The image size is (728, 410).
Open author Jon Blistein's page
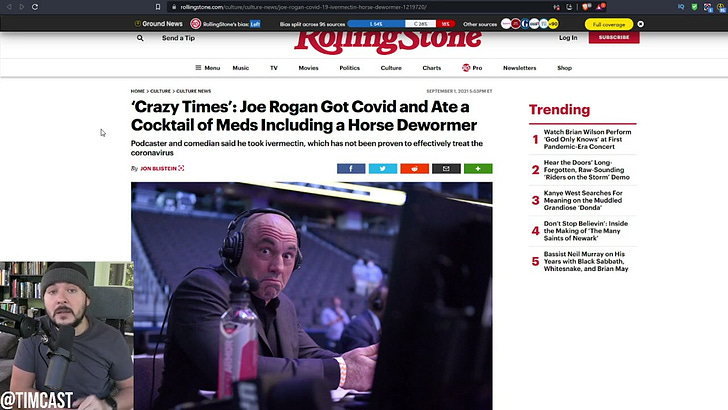(x=158, y=169)
